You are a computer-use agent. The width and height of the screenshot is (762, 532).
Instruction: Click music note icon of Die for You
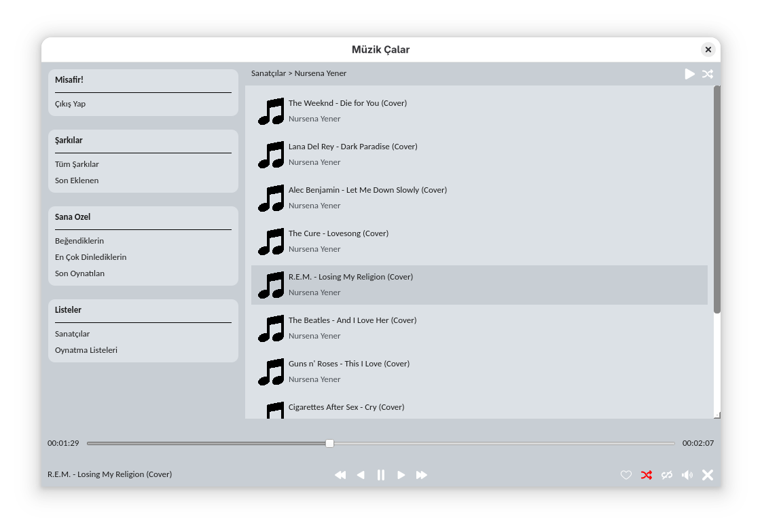point(271,111)
